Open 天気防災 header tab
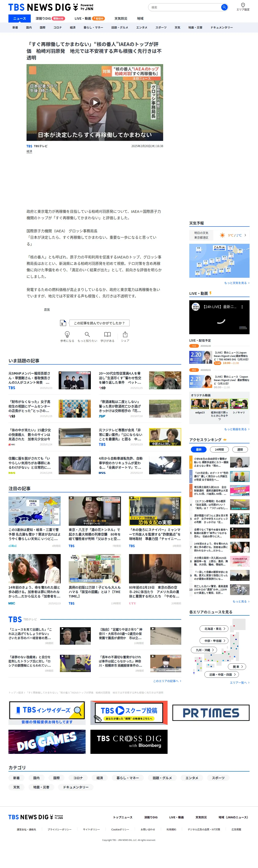The height and width of the screenshot is (868, 258). pos(121,18)
